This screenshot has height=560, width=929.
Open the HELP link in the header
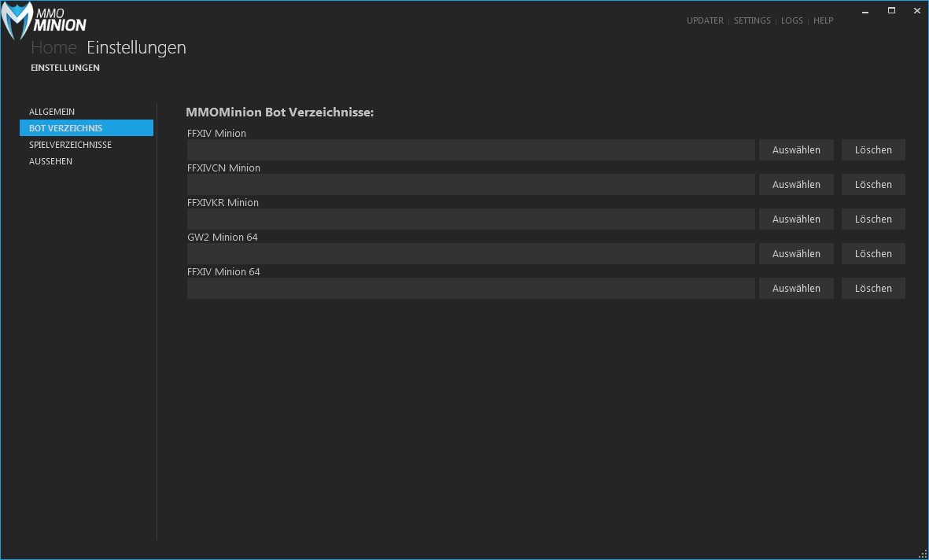coord(823,20)
